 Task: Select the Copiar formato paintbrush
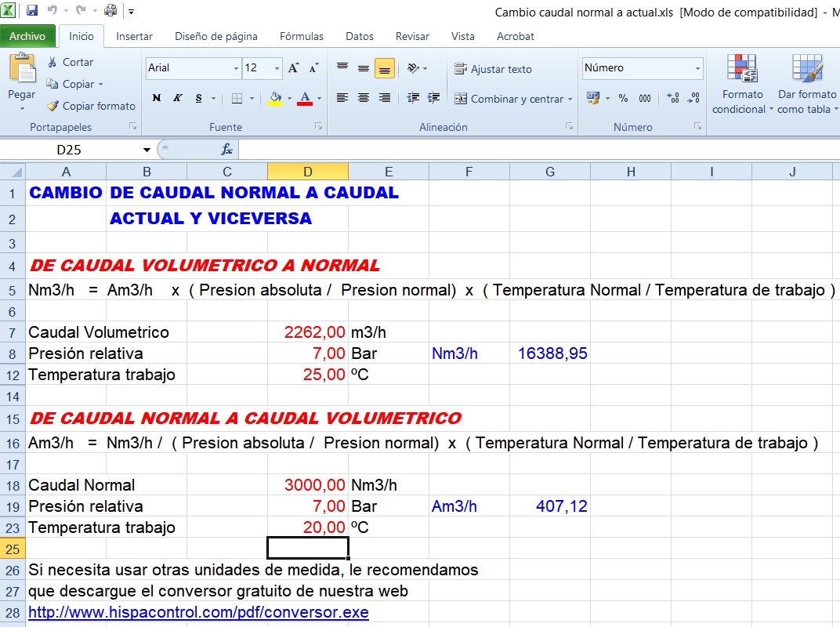click(52, 106)
